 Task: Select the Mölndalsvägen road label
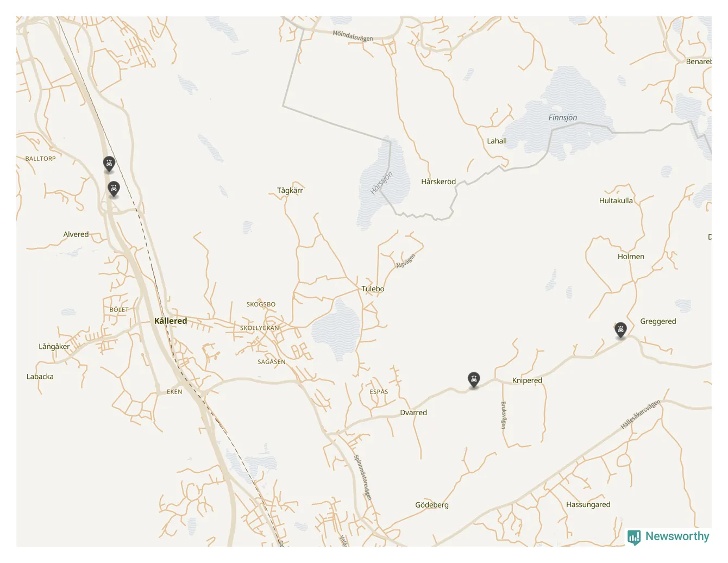click(353, 36)
